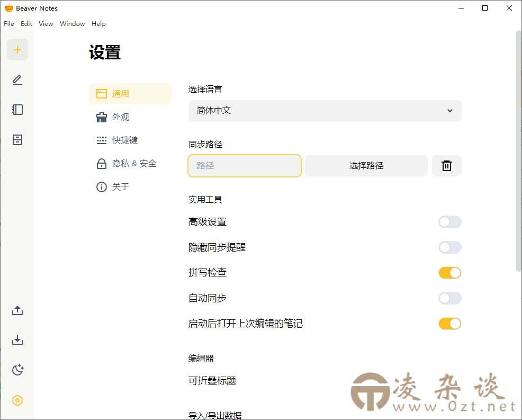Toggle dark mode moon icon
The image size is (522, 420).
pyautogui.click(x=17, y=370)
